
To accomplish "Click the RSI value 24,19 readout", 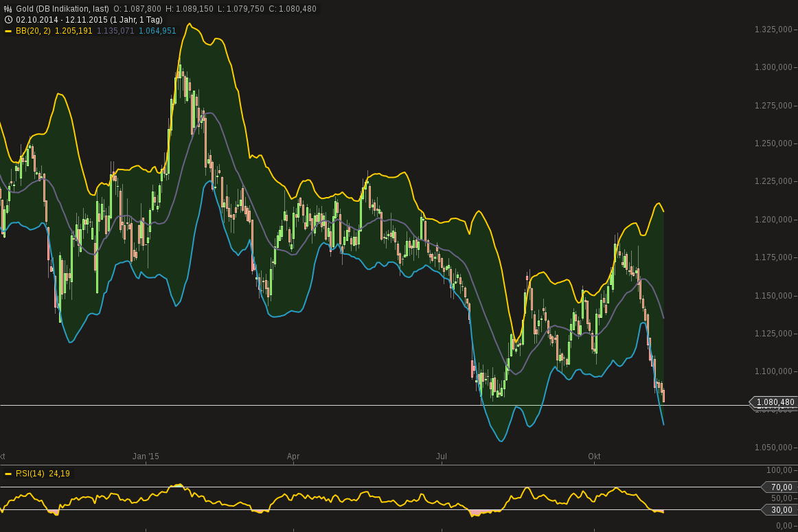I will pyautogui.click(x=59, y=474).
